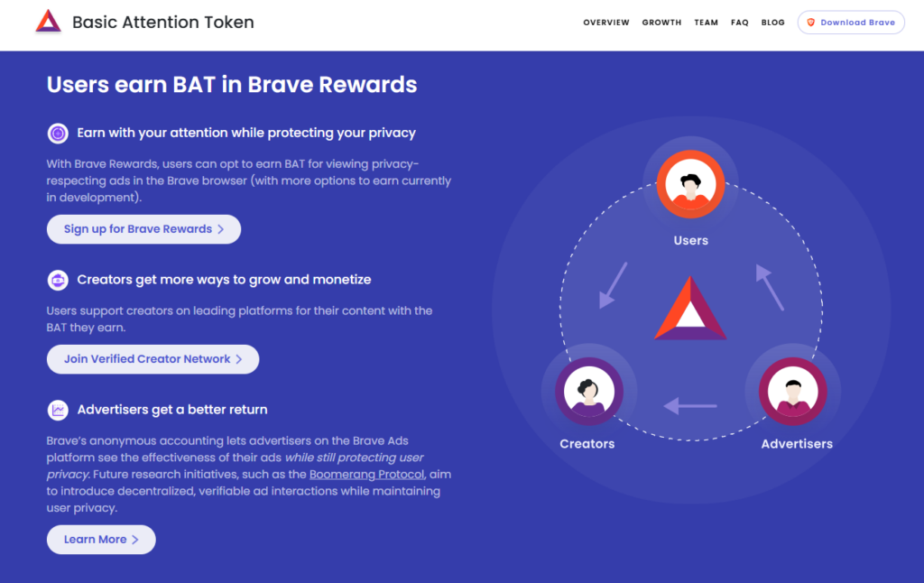The image size is (924, 583).
Task: Open the GROWTH nav section
Action: (661, 23)
